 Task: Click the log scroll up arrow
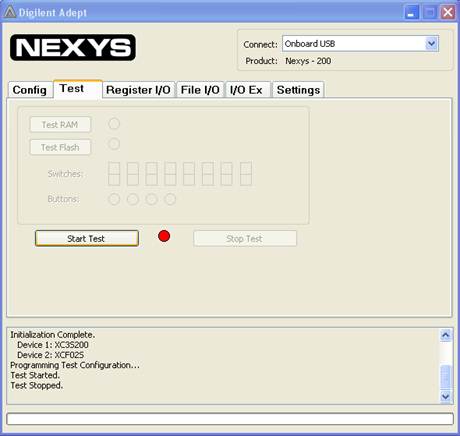pos(445,335)
